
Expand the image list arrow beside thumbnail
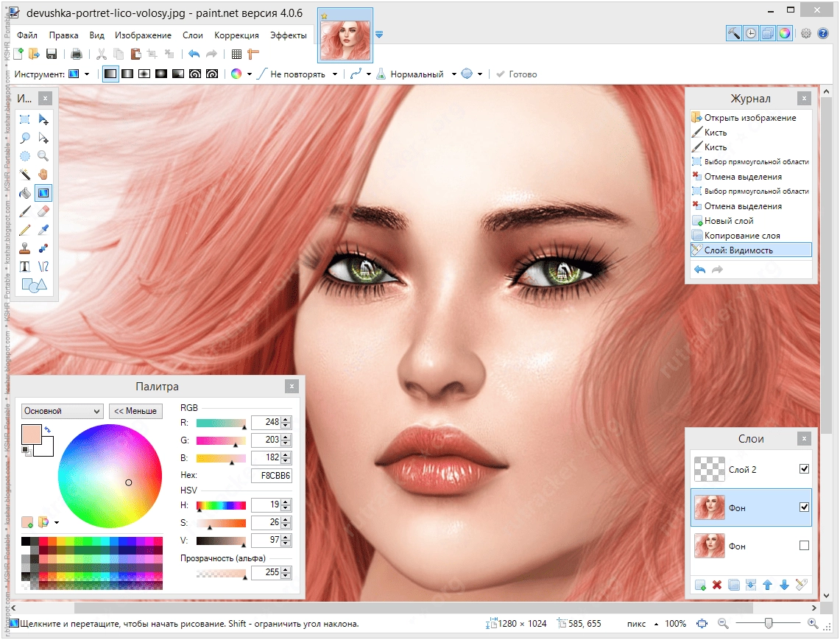click(379, 35)
